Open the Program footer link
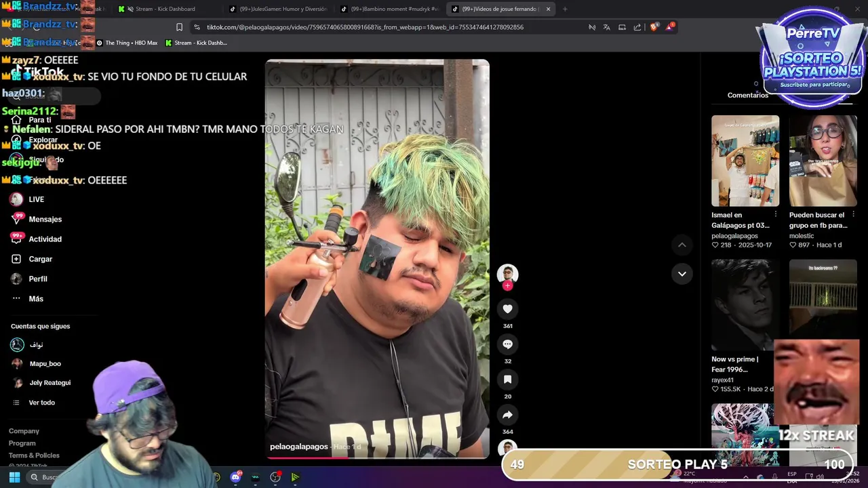 tap(22, 443)
